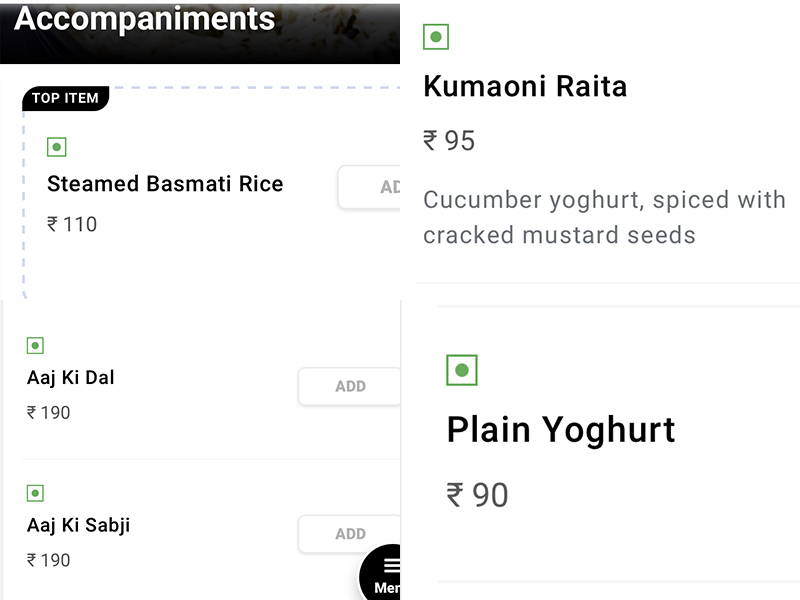Image resolution: width=800 pixels, height=600 pixels.
Task: Add Steamed Basmati Rice to cart
Action: click(x=370, y=187)
